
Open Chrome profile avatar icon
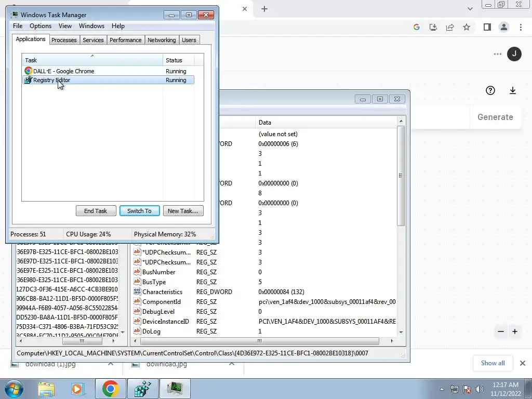tap(504, 27)
